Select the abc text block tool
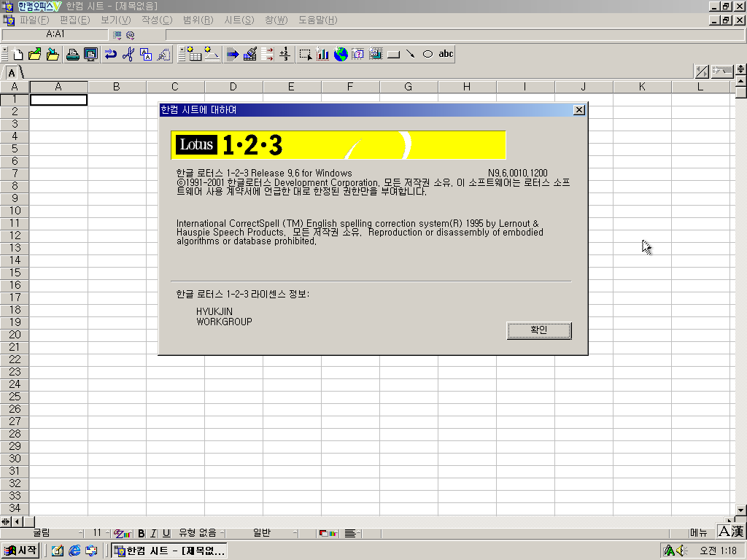Image resolution: width=747 pixels, height=560 pixels. [x=446, y=54]
